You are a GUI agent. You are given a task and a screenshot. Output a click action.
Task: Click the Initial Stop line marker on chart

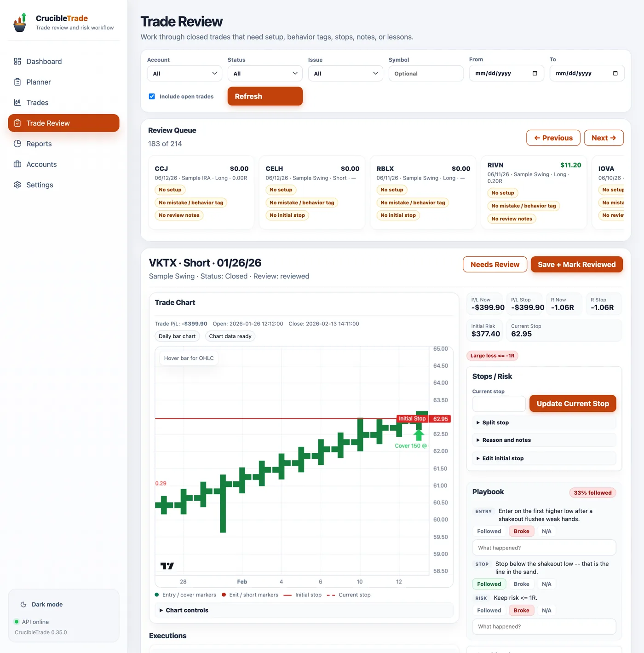pos(412,419)
